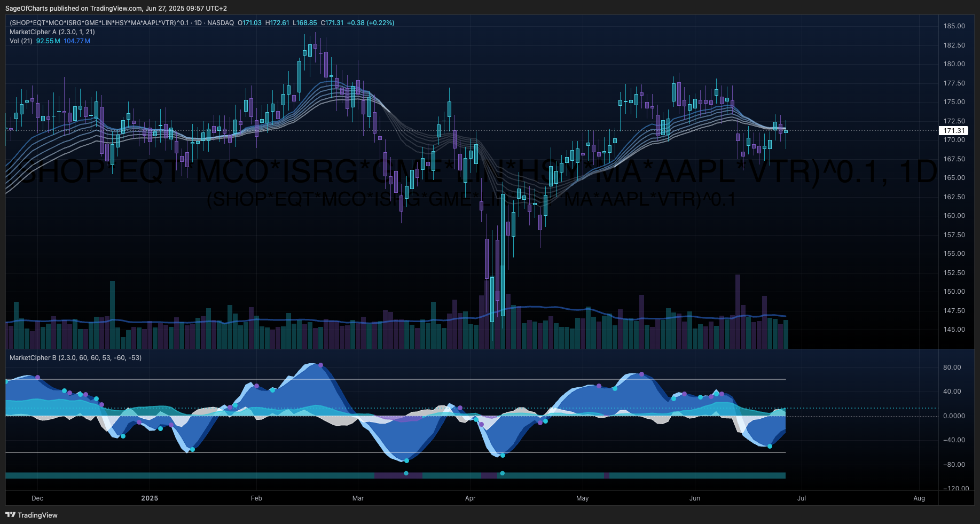
Task: Click the Mar label on time axis
Action: click(358, 498)
